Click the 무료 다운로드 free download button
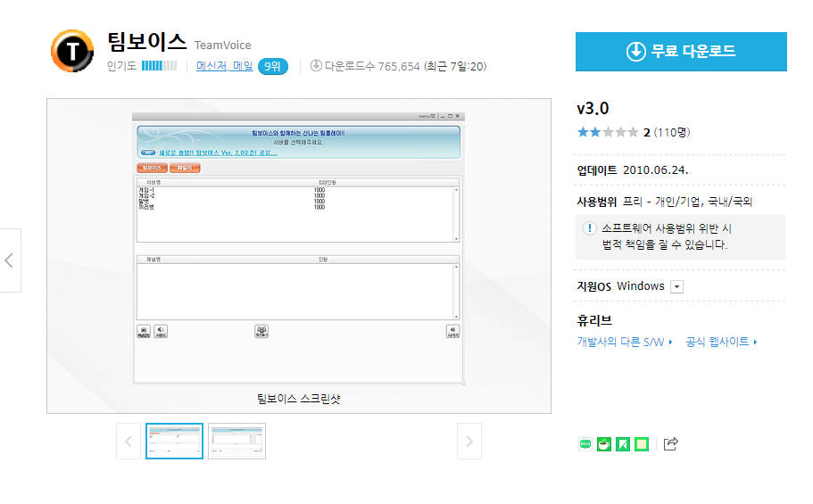This screenshot has height=504, width=813. click(681, 52)
